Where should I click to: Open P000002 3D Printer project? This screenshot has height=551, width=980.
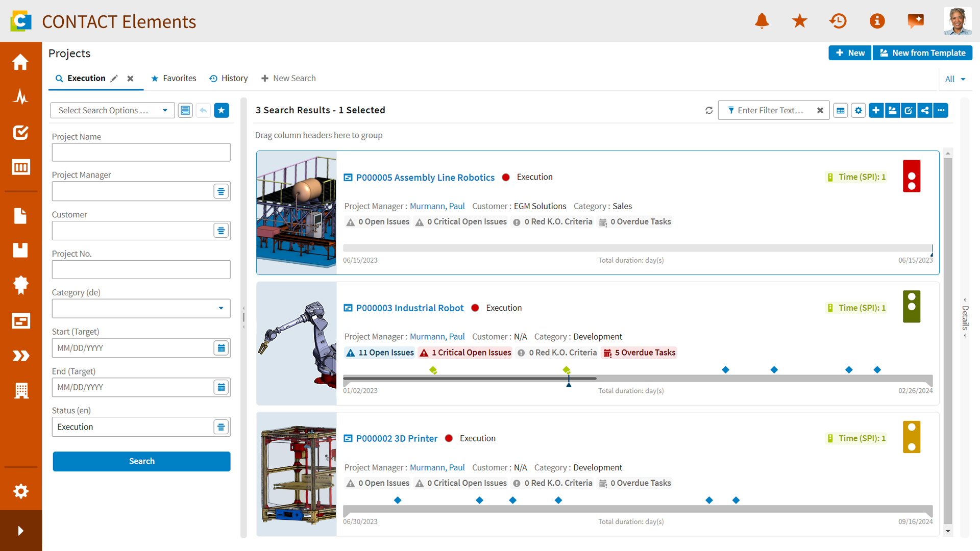tap(397, 439)
